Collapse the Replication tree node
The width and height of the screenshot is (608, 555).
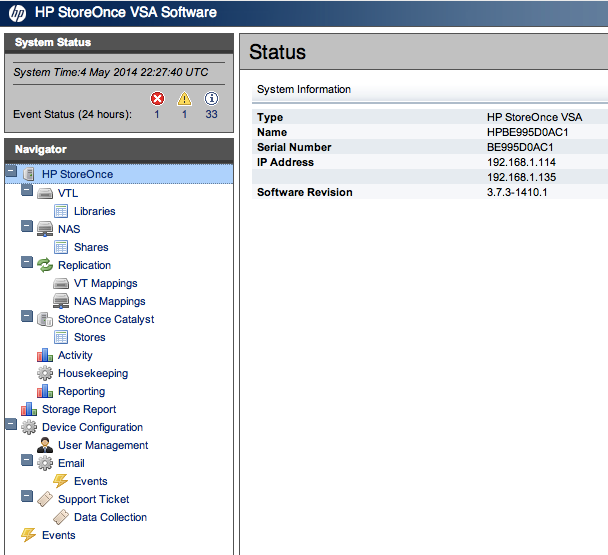[x=27, y=262]
